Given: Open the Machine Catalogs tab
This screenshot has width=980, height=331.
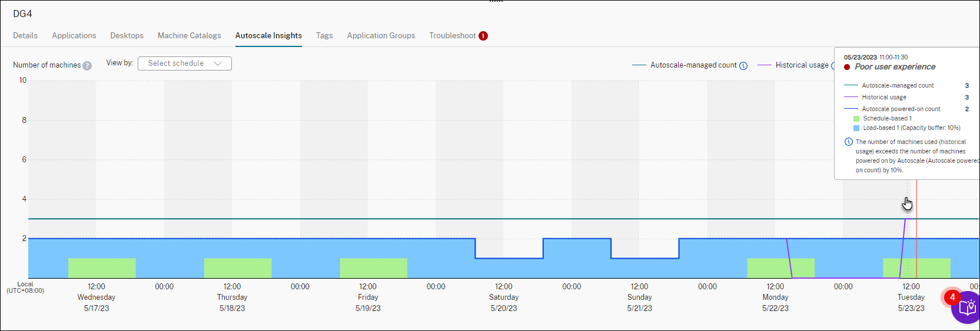Looking at the screenshot, I should point(190,36).
